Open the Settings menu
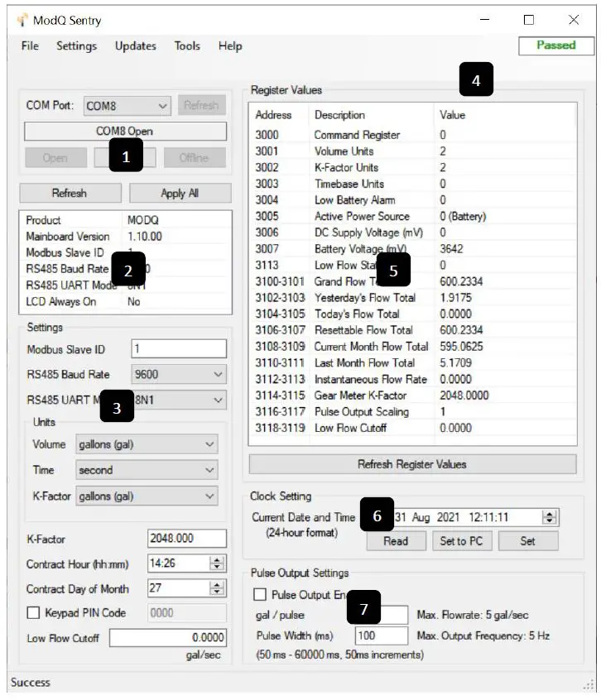This screenshot has width=601, height=700. (x=76, y=46)
